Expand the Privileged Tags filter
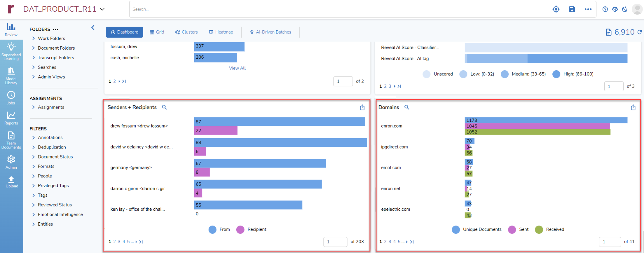The height and width of the screenshot is (253, 644). pyautogui.click(x=33, y=186)
